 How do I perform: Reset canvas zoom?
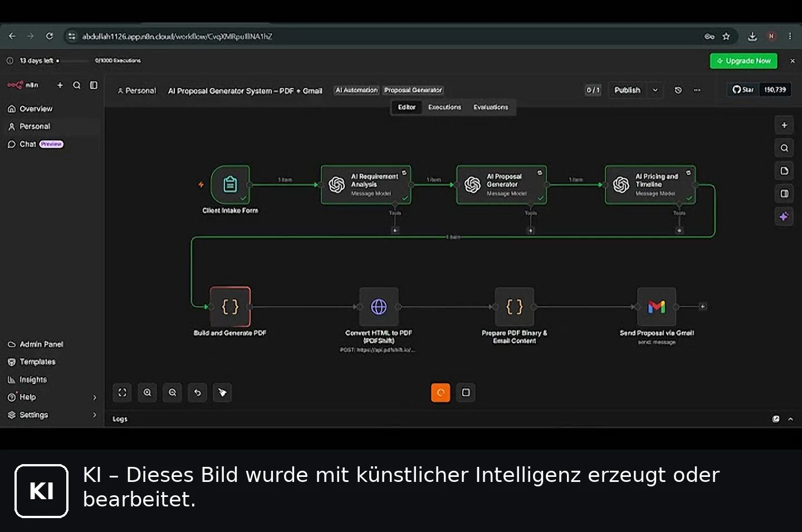coord(198,392)
